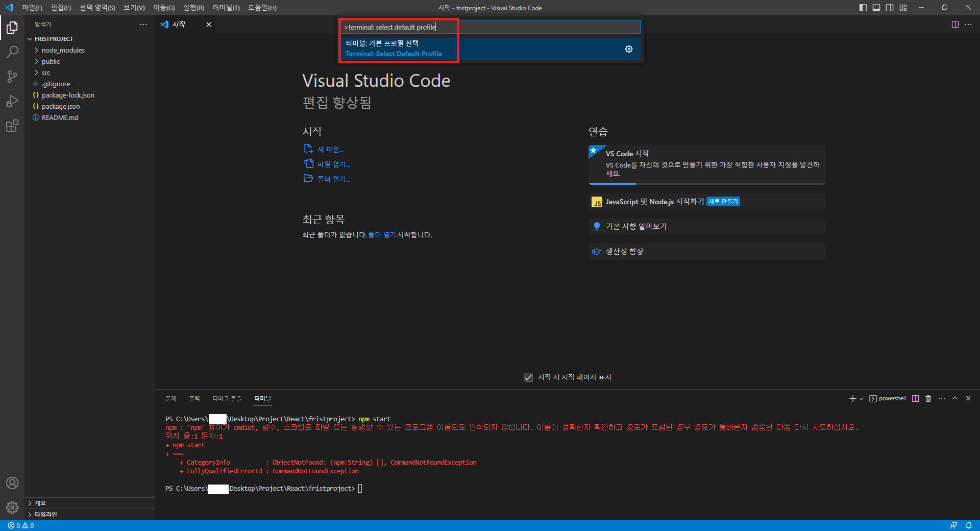Screen dimensions: 980x531
Task: Open the Search view in activity bar
Action: point(12,52)
